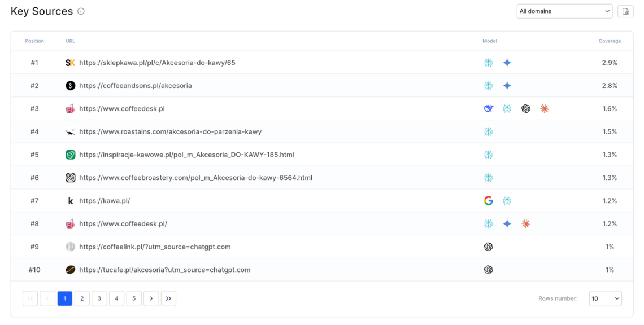Click the info tooltip beside Key Sources heading

[x=81, y=11]
